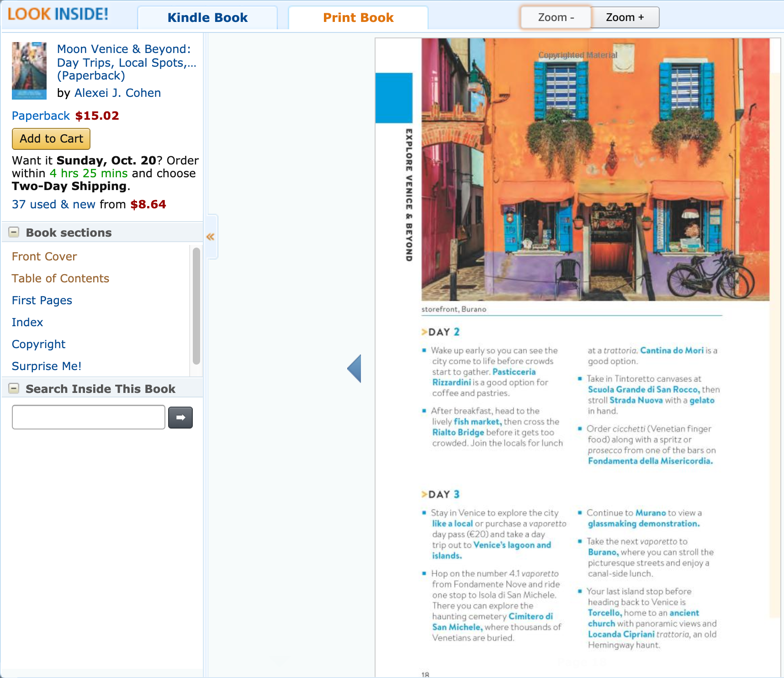Click the Paperback format link
Image resolution: width=784 pixels, height=678 pixels.
click(x=41, y=116)
